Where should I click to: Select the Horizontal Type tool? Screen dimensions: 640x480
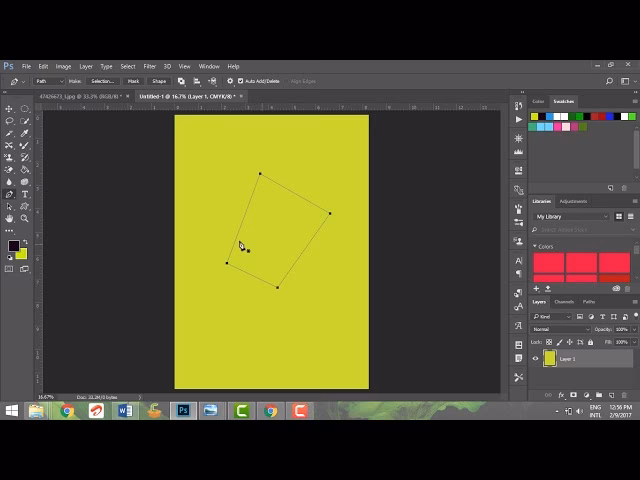point(25,194)
